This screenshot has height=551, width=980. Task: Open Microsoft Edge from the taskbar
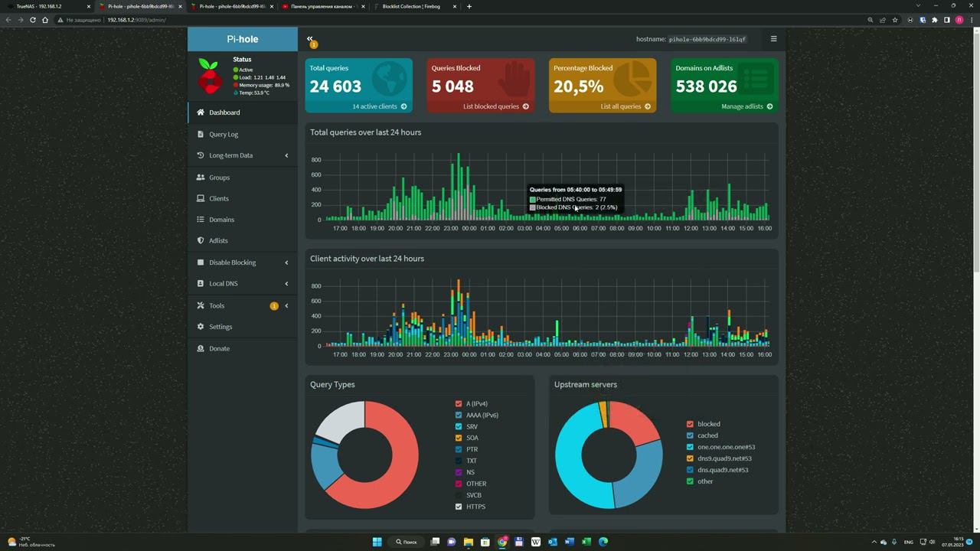(x=603, y=542)
